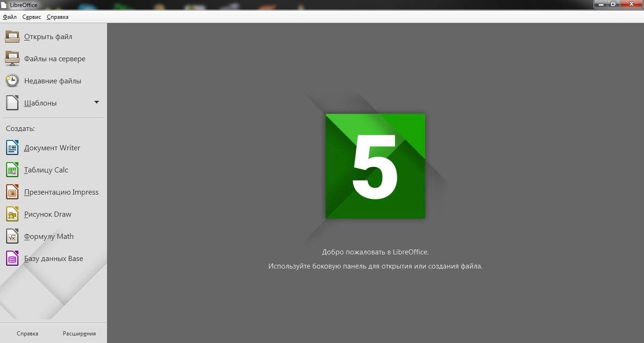Click the Calc spreadsheet icon
This screenshot has width=644, height=343.
point(12,170)
